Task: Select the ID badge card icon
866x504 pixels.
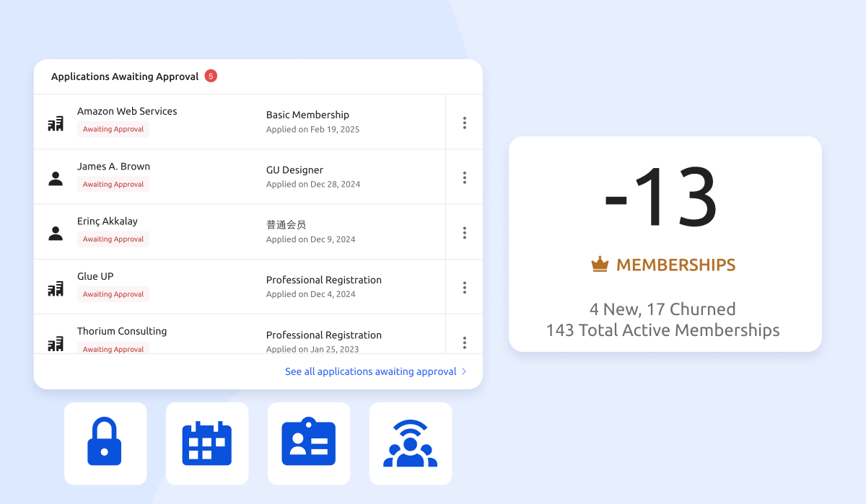Action: (309, 443)
